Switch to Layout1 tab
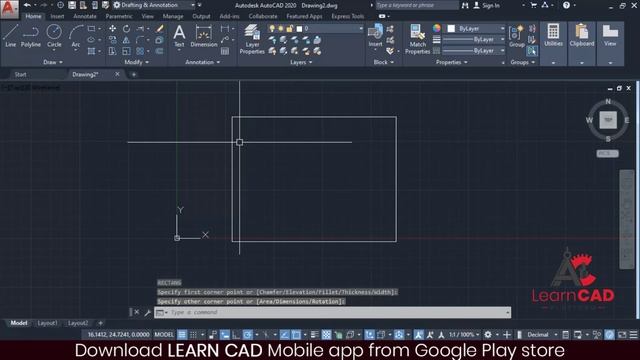 point(47,323)
